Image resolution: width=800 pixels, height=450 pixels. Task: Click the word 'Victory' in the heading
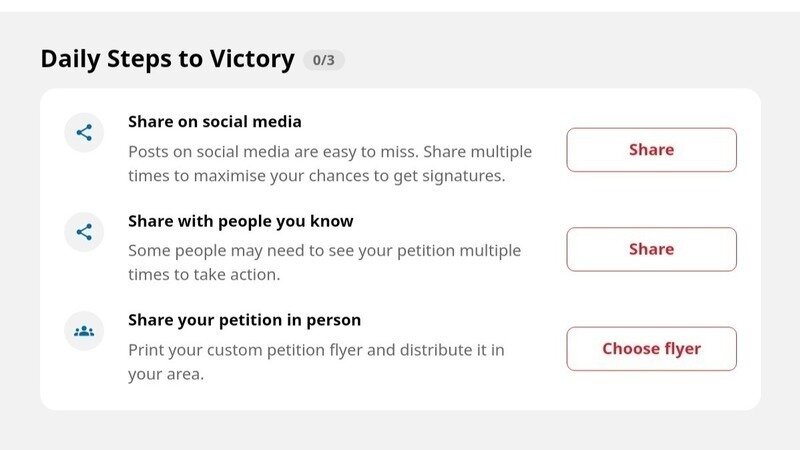253,59
